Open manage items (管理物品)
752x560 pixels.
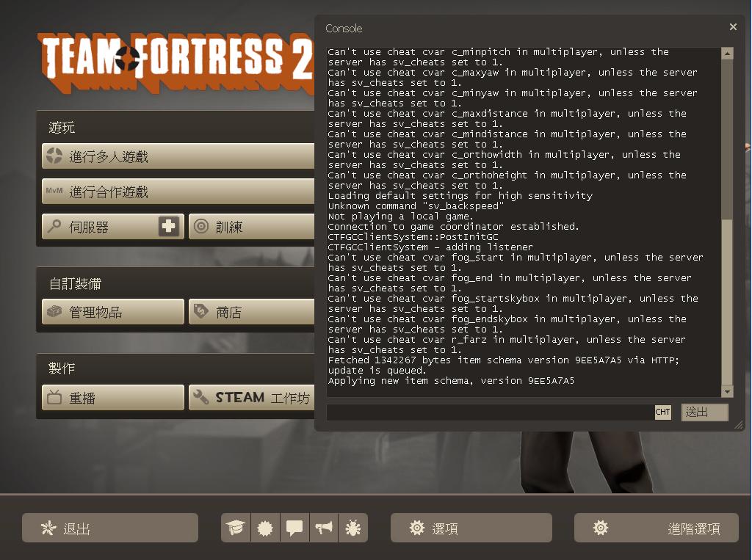pos(112,312)
